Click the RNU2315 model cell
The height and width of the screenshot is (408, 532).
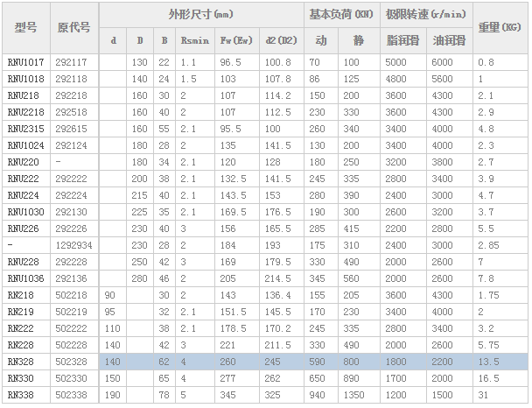pos(24,129)
